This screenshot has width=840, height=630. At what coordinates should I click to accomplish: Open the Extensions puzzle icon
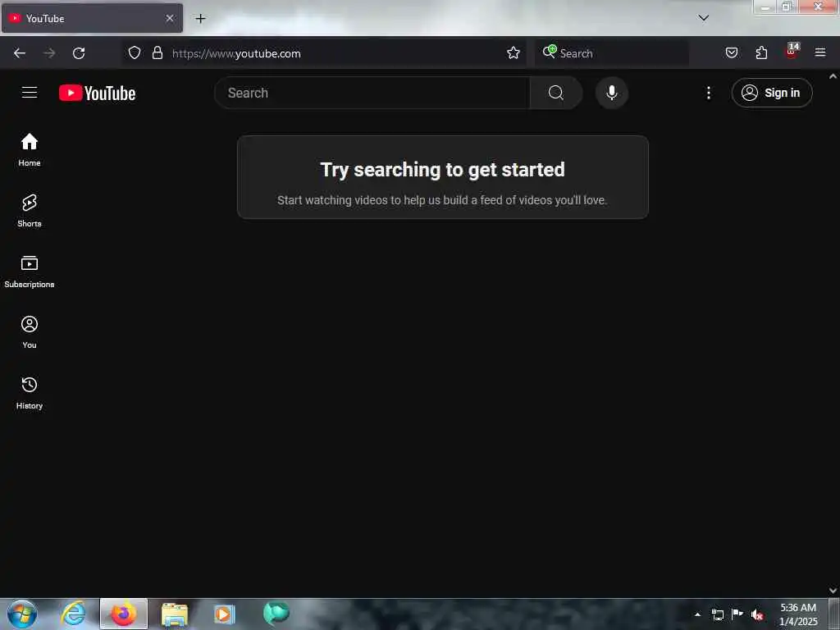click(761, 53)
